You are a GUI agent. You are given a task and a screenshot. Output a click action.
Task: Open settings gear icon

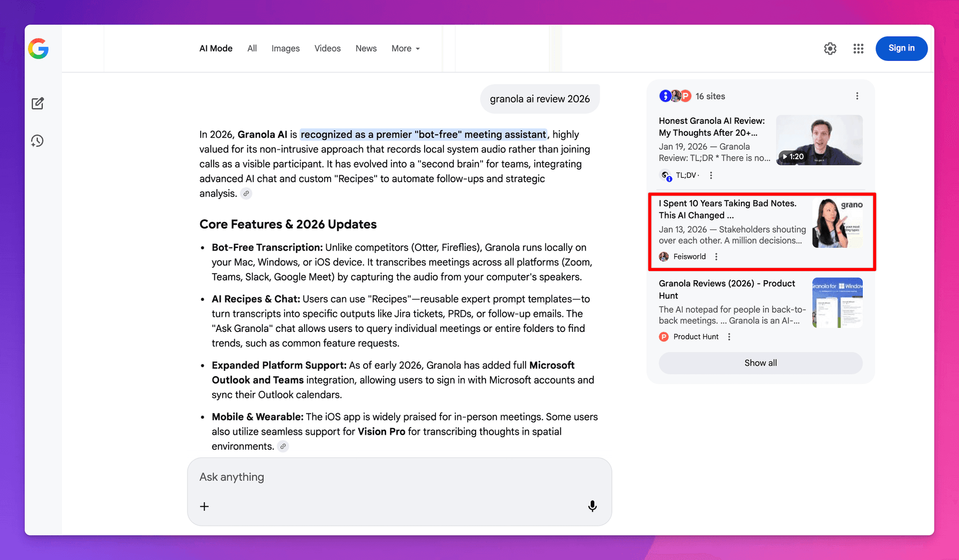click(830, 48)
